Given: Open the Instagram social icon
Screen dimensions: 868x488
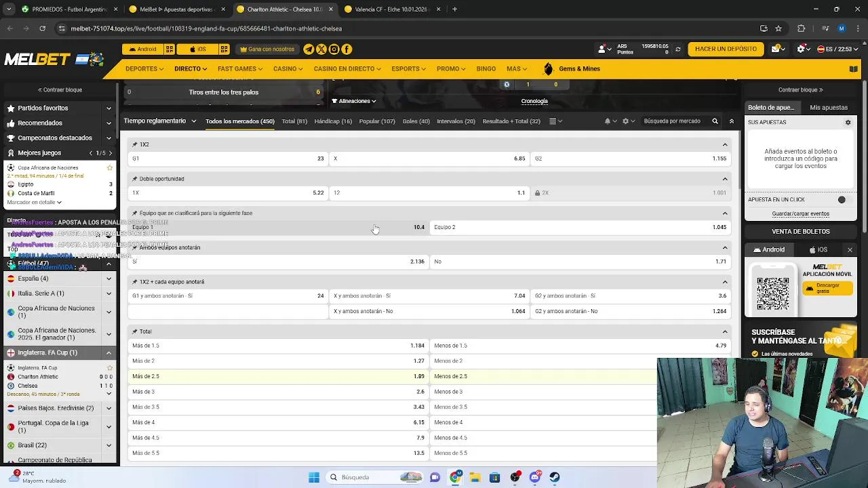Looking at the screenshot, I should [x=334, y=49].
